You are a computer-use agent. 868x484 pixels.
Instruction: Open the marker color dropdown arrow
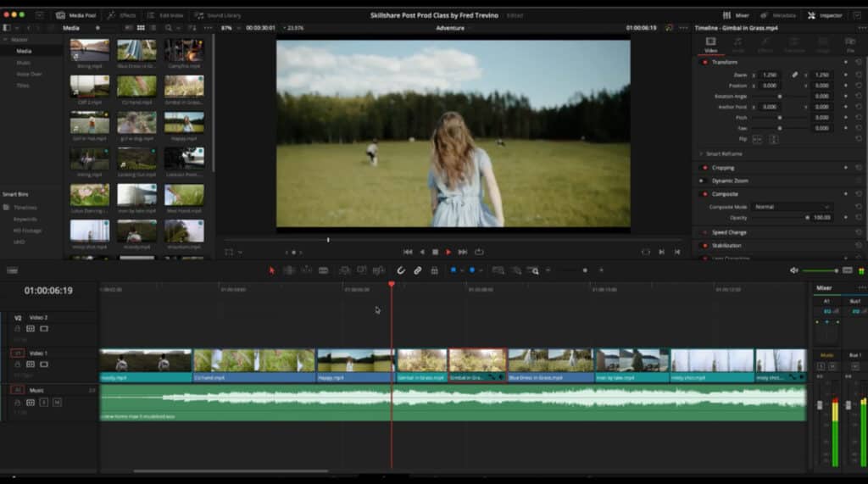(x=481, y=270)
